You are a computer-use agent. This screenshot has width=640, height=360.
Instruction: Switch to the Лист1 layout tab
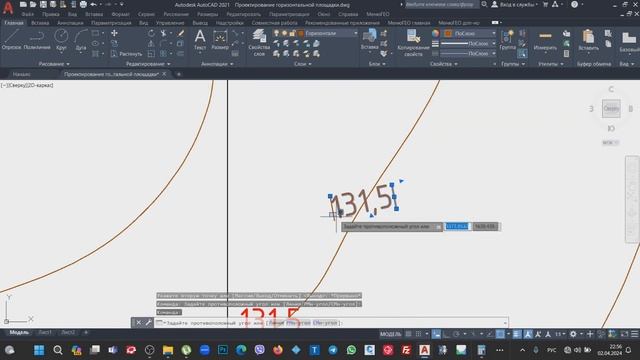click(45, 333)
